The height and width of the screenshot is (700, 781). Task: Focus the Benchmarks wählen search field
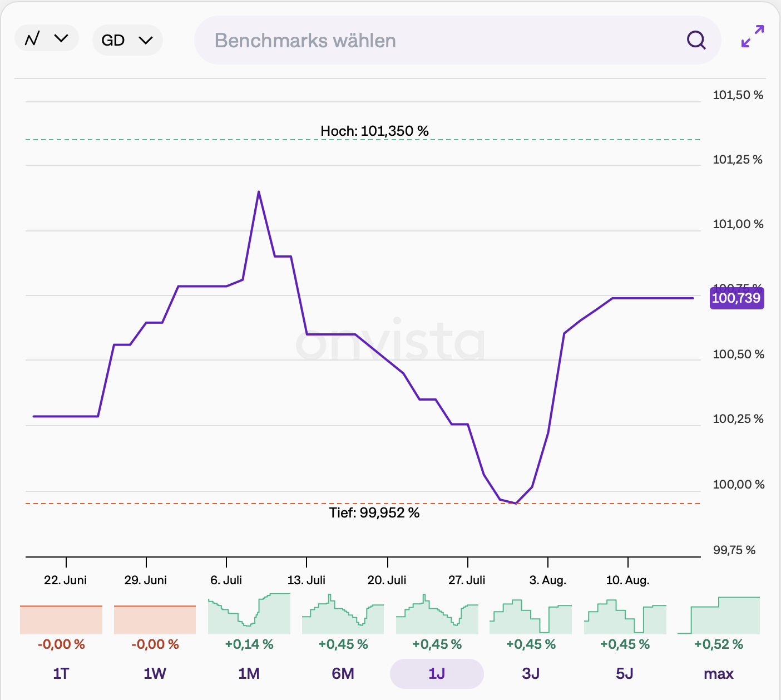pyautogui.click(x=457, y=40)
